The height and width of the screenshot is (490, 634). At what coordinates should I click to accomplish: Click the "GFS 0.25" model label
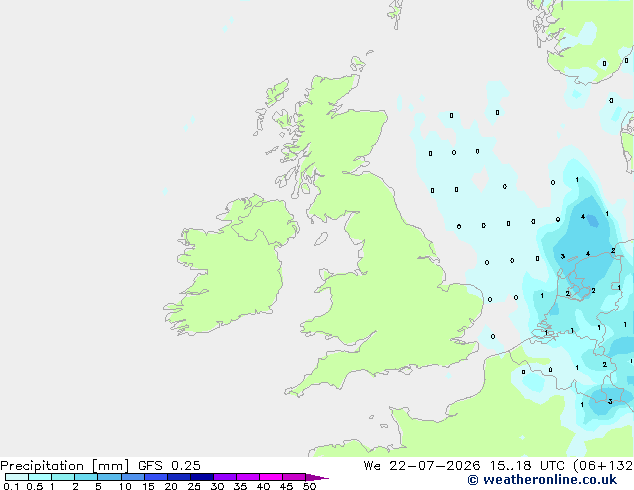169,465
